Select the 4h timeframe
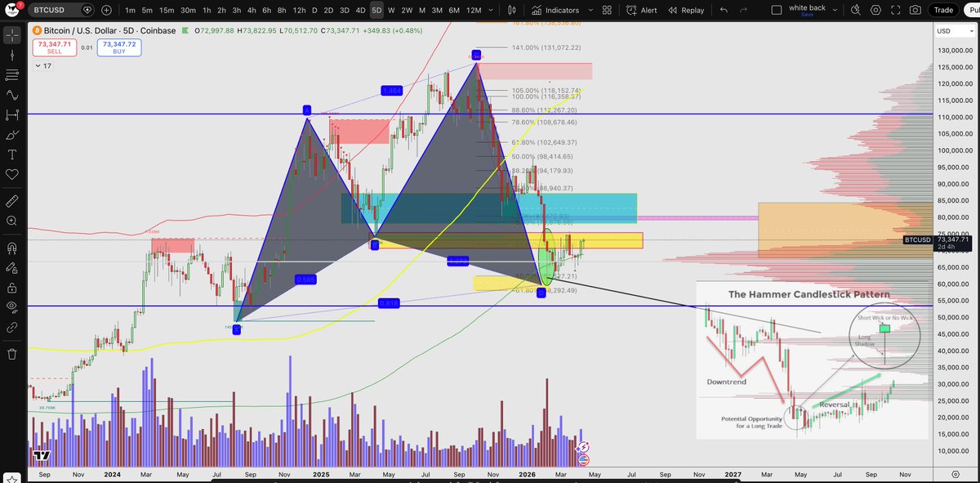The image size is (980, 483). [x=251, y=10]
